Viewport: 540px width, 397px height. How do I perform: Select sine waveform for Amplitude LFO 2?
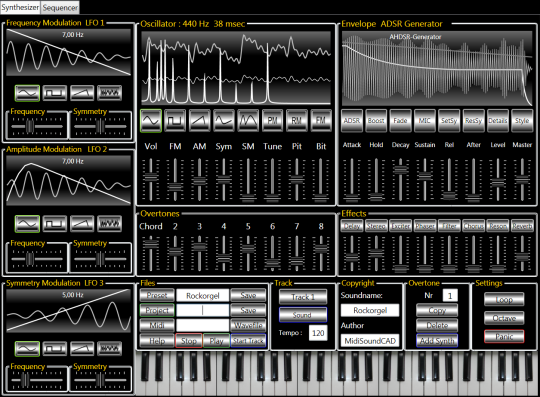27,224
